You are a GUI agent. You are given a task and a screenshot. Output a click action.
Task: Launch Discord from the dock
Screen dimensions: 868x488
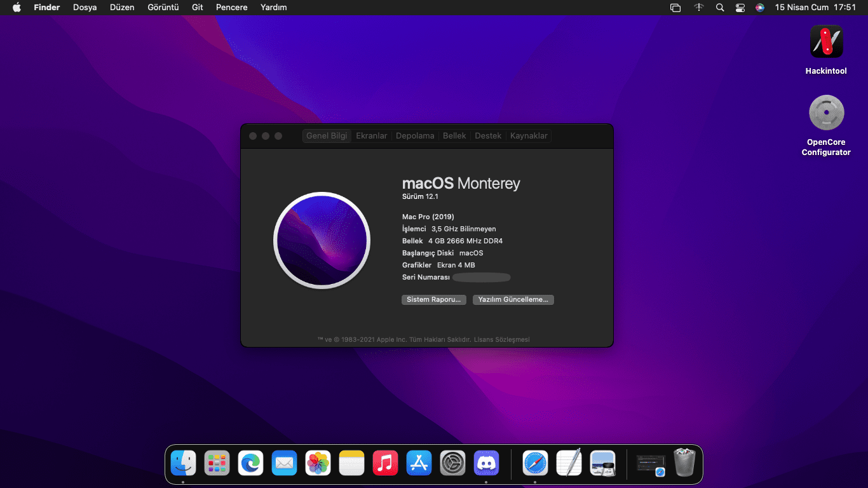tap(487, 463)
